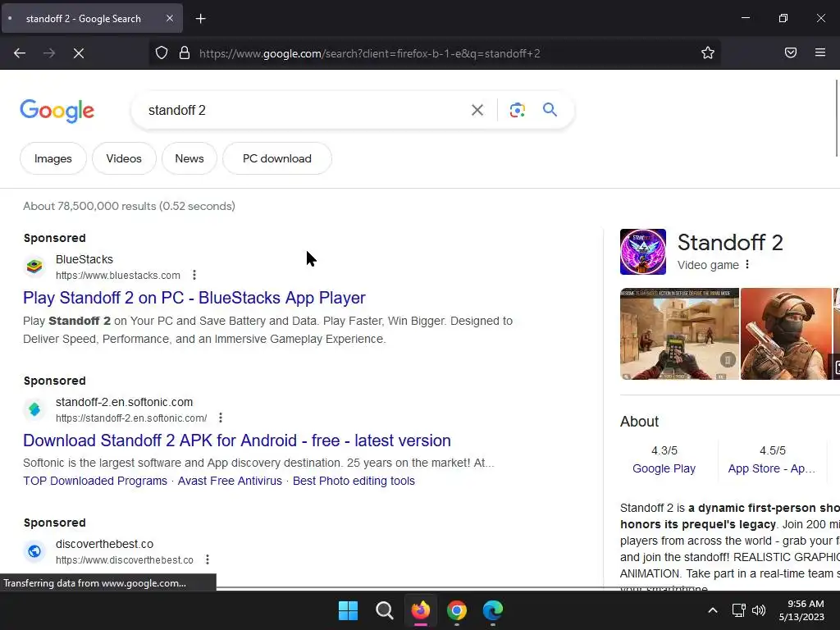
Task: Filter results by News
Action: coord(189,158)
